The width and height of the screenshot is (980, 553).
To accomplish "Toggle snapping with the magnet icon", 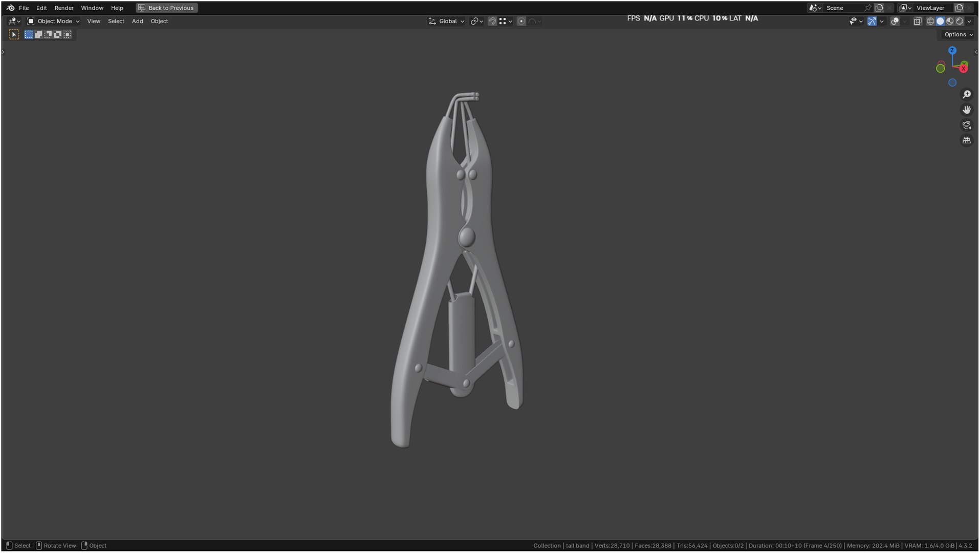I will click(x=492, y=21).
